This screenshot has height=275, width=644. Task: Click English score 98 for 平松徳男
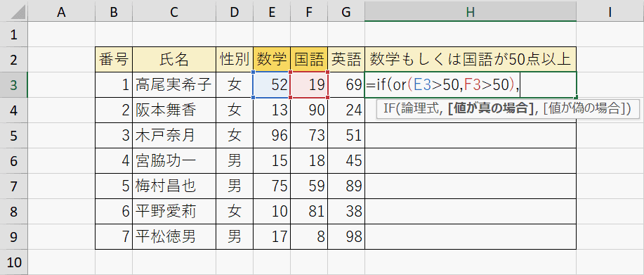point(346,236)
